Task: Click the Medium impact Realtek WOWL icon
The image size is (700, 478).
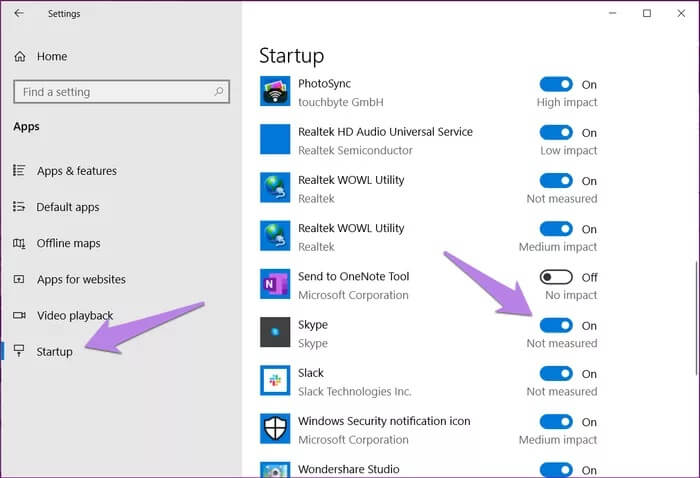Action: point(275,236)
